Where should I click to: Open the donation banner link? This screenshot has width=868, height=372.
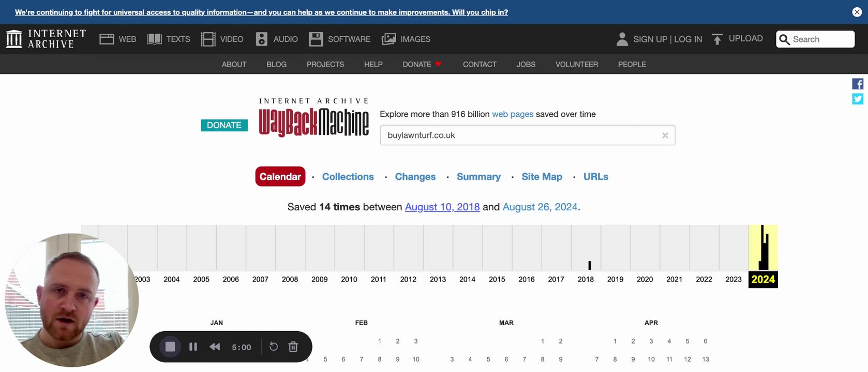tap(261, 12)
